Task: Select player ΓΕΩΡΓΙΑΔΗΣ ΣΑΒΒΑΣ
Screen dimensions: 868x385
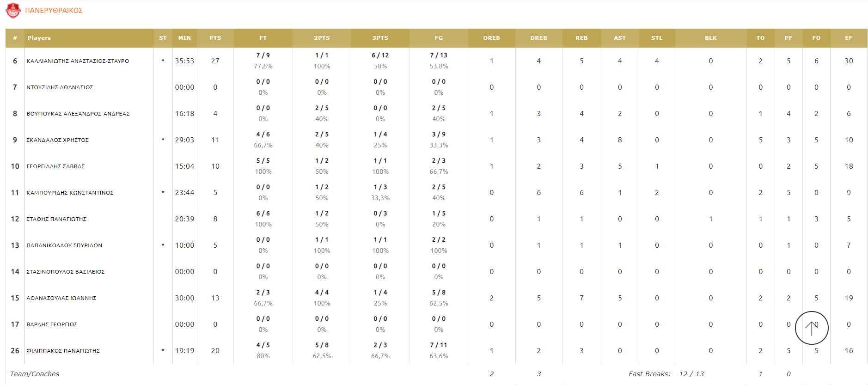Action: tap(55, 166)
